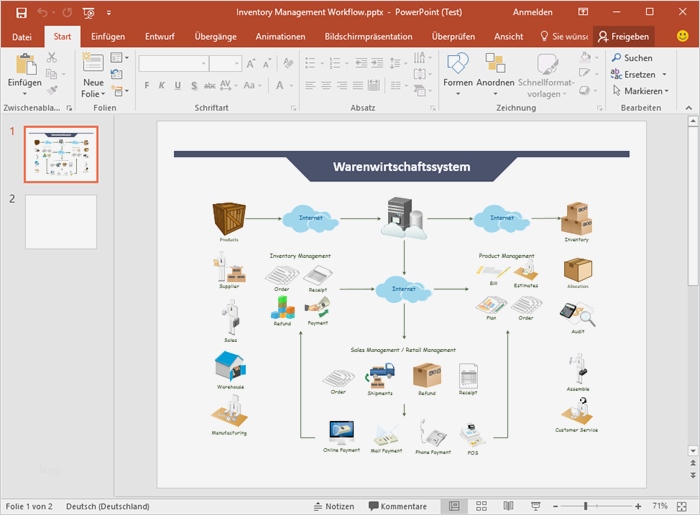Click the Freigeben share button
The image size is (700, 515).
click(624, 36)
